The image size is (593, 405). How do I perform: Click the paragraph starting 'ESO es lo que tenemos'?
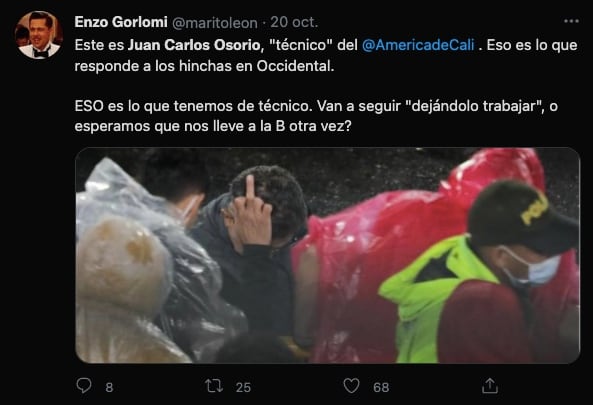pos(316,116)
